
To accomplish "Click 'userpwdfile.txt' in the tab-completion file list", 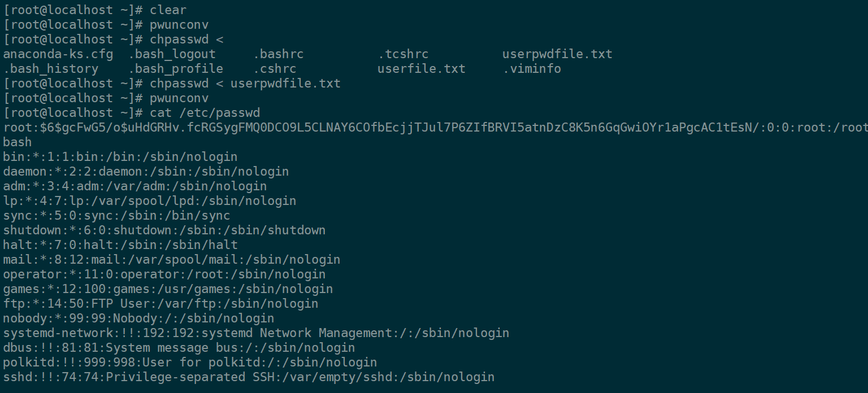I will pyautogui.click(x=557, y=54).
